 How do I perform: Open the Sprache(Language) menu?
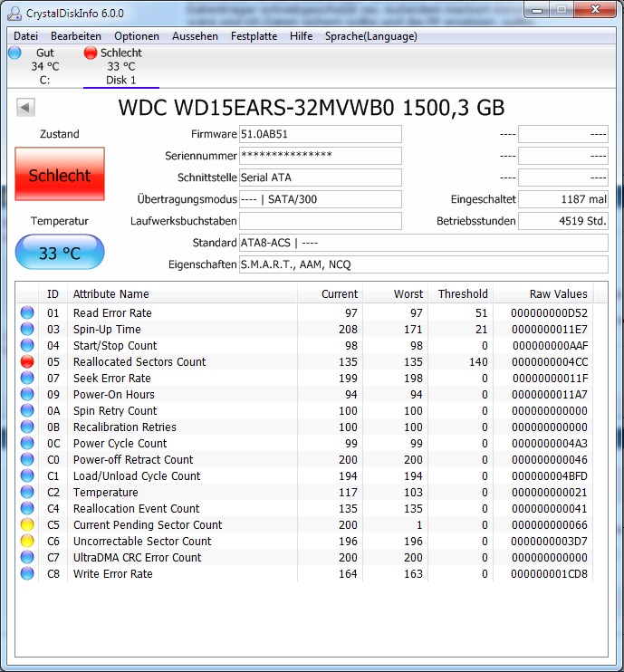coord(371,36)
